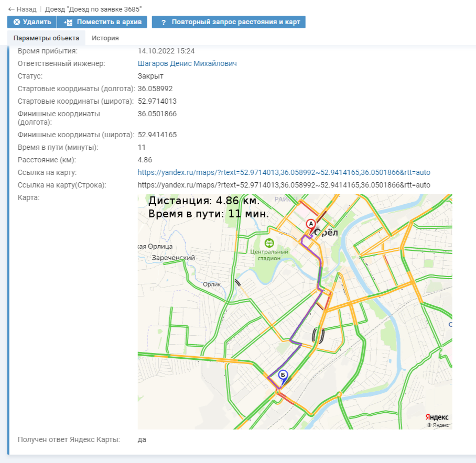Viewport: 476px width, 463px height.
Task: Open the blue Yandex maps route link
Action: (284, 172)
